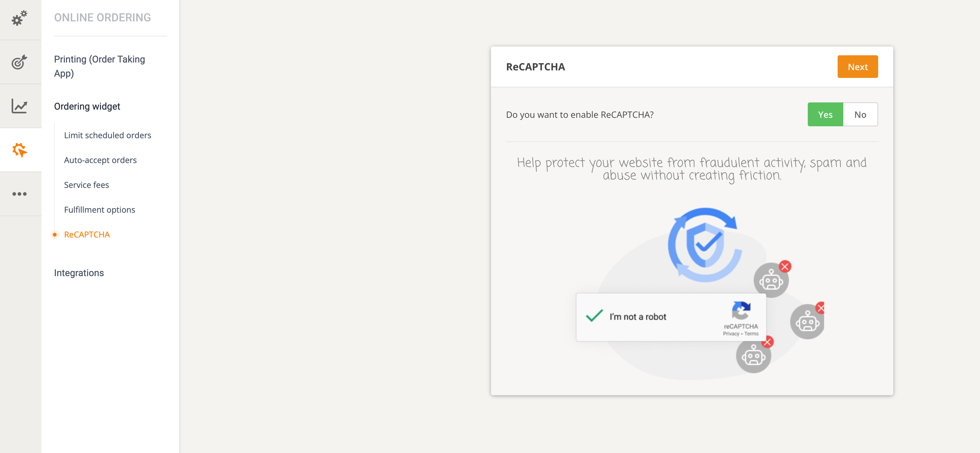The height and width of the screenshot is (453, 980).
Task: Disable ReCAPTCHA by selecting No
Action: coord(860,114)
